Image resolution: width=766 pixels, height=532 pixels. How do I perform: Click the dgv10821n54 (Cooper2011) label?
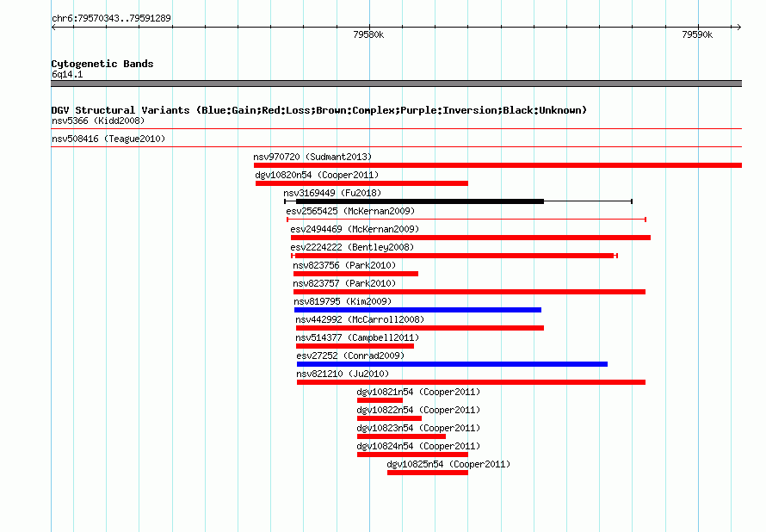coord(418,392)
